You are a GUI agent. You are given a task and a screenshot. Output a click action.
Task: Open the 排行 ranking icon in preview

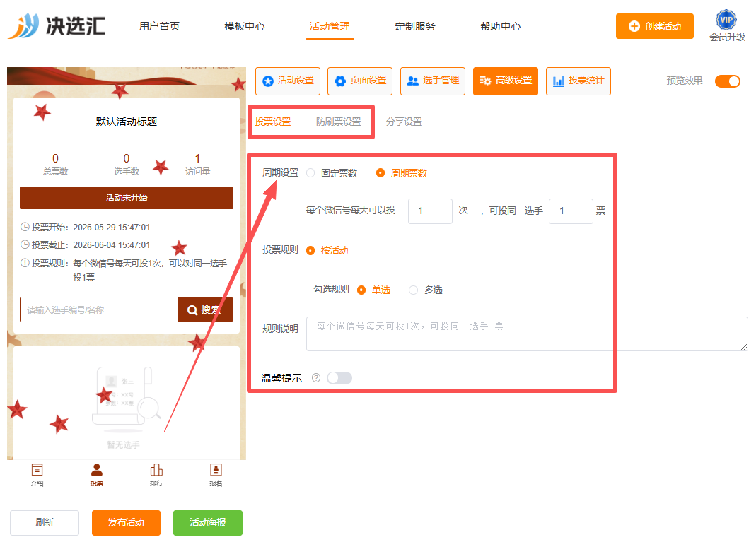pyautogui.click(x=156, y=475)
